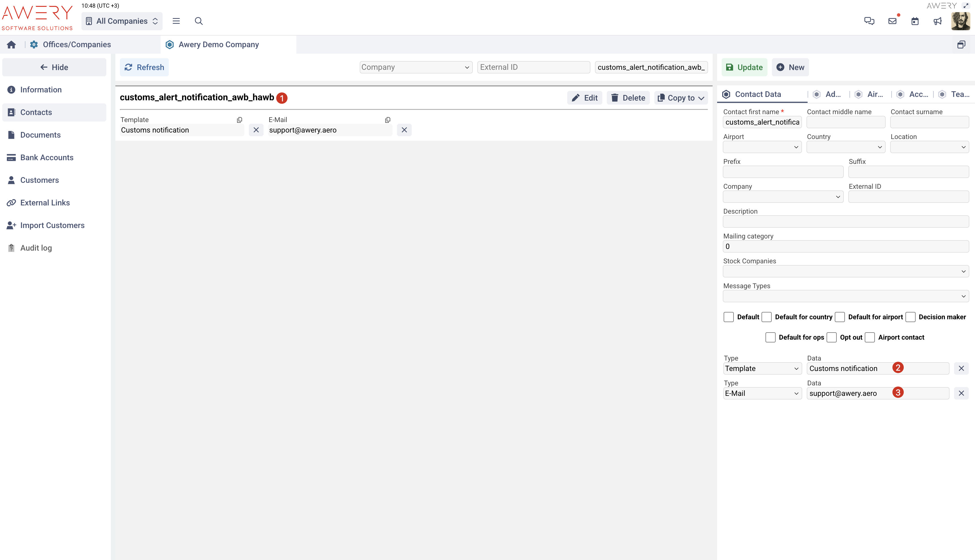Image resolution: width=975 pixels, height=560 pixels.
Task: Open the mail envelope notifications icon
Action: [892, 21]
